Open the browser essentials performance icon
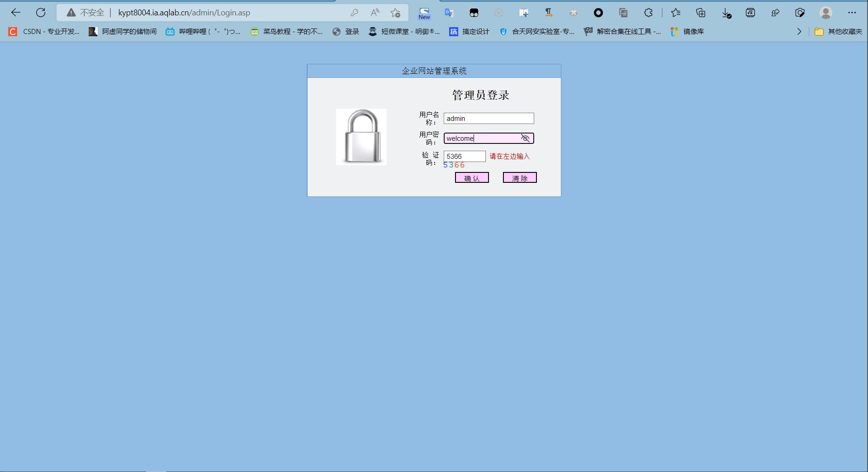 click(x=775, y=13)
